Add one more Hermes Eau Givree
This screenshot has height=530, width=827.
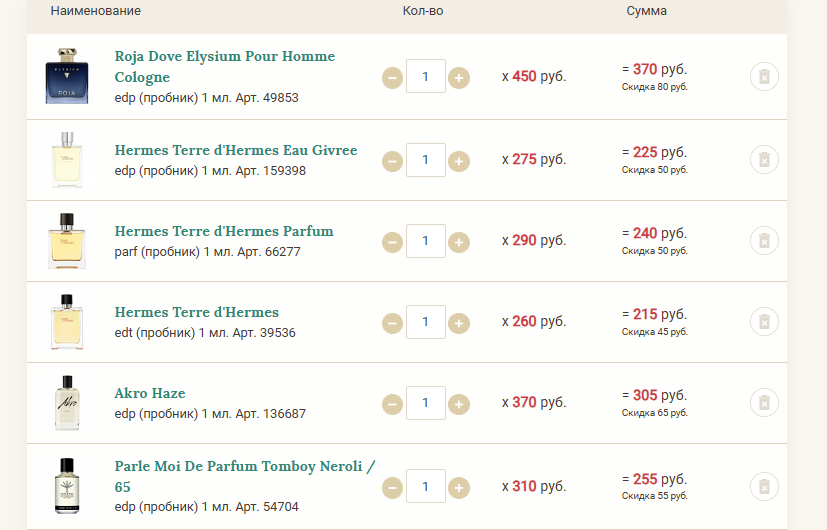tap(459, 160)
